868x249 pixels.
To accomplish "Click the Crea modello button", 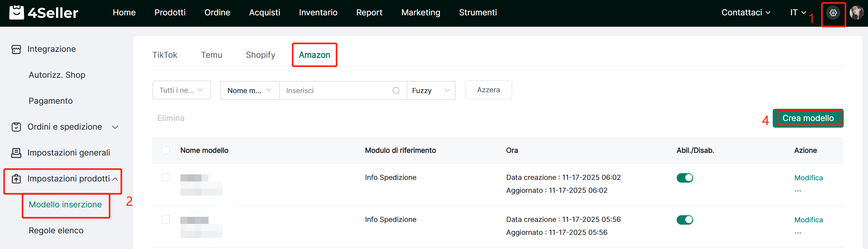I will pyautogui.click(x=808, y=118).
